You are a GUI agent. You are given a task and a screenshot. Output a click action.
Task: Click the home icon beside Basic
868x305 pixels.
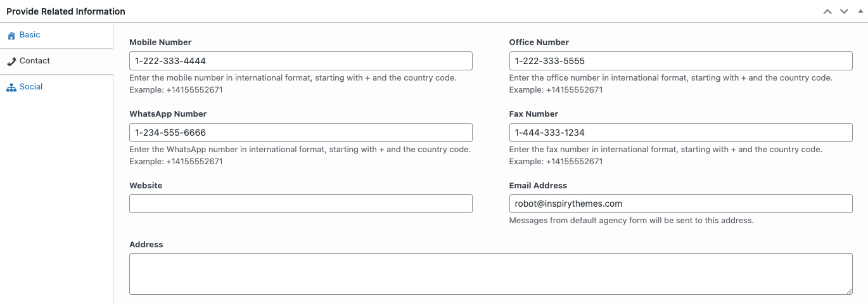click(11, 36)
